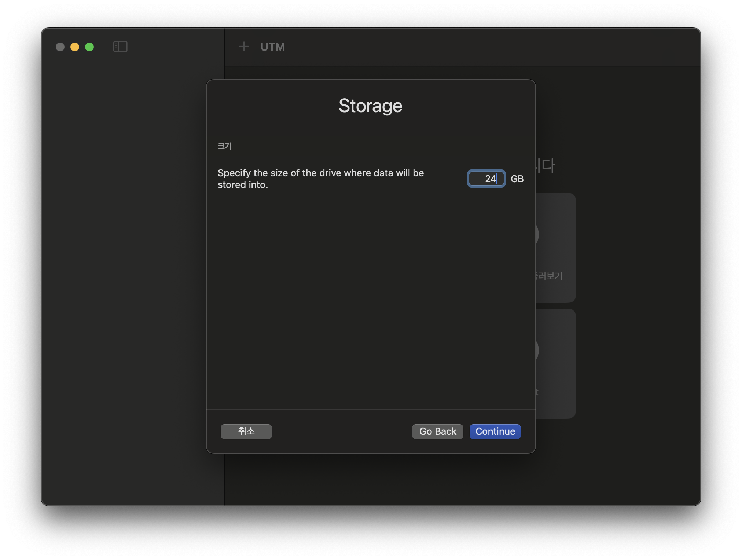This screenshot has width=742, height=560.
Task: Click the gray close window button
Action: 60,47
